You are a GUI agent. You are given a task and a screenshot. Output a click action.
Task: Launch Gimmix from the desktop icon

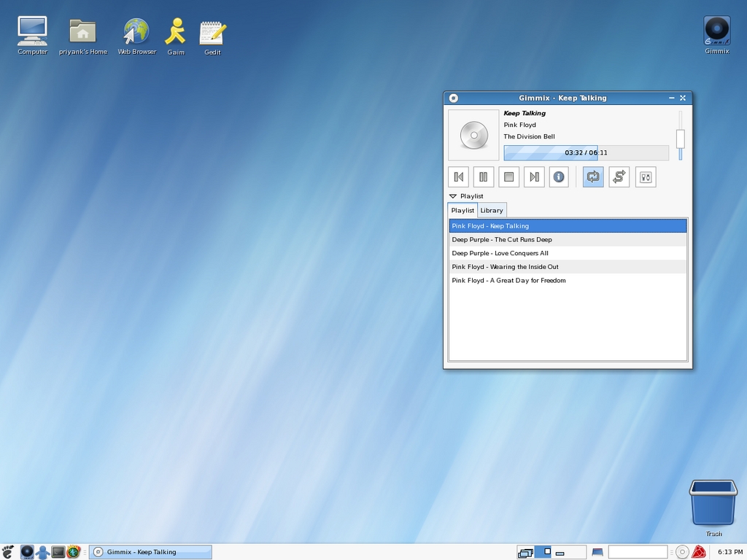717,35
